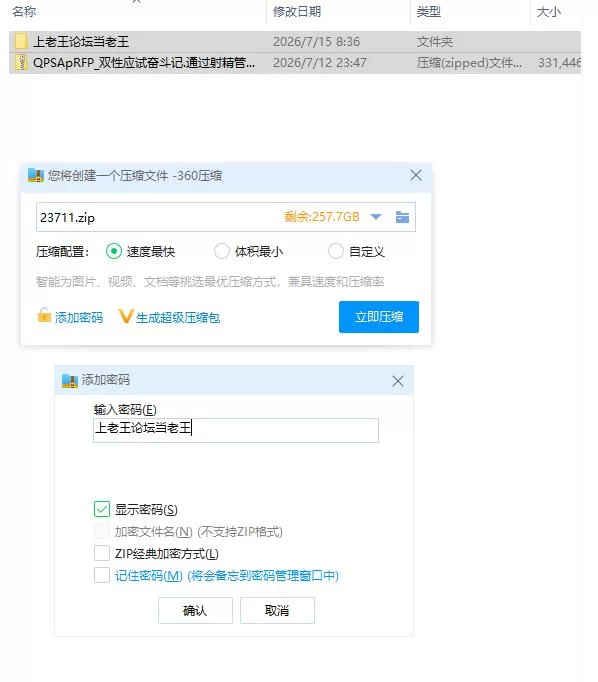Sort by the 大小 column header
The image size is (598, 682).
(549, 11)
